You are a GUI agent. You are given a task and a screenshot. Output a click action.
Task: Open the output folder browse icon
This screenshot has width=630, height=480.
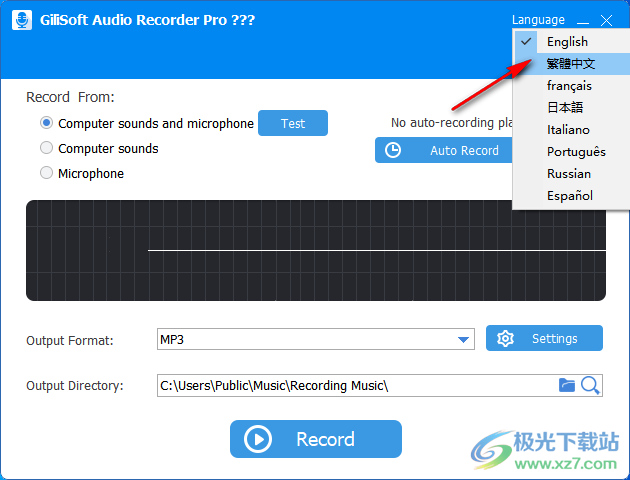point(567,385)
